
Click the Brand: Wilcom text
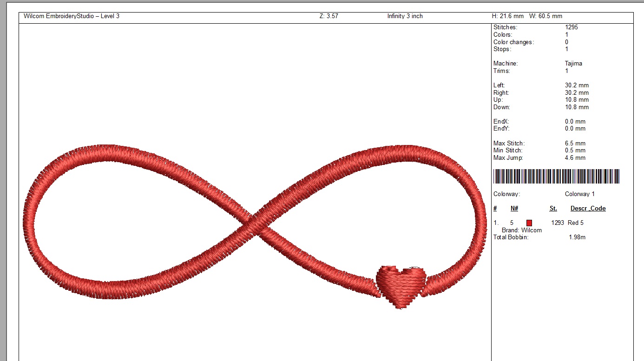tap(521, 230)
